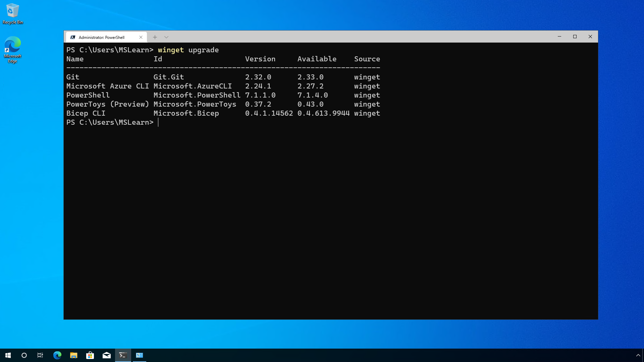644x362 pixels.
Task: Open File Explorer from the taskbar
Action: [x=73, y=355]
